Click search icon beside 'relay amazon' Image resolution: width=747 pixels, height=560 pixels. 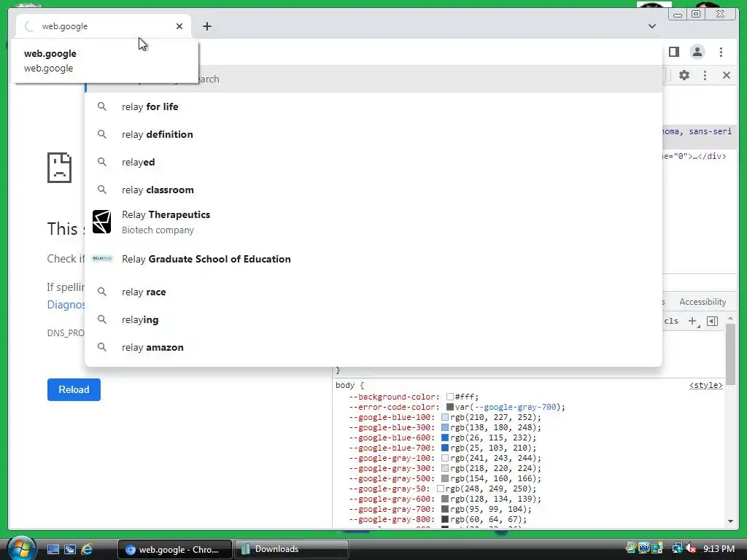[x=102, y=347]
